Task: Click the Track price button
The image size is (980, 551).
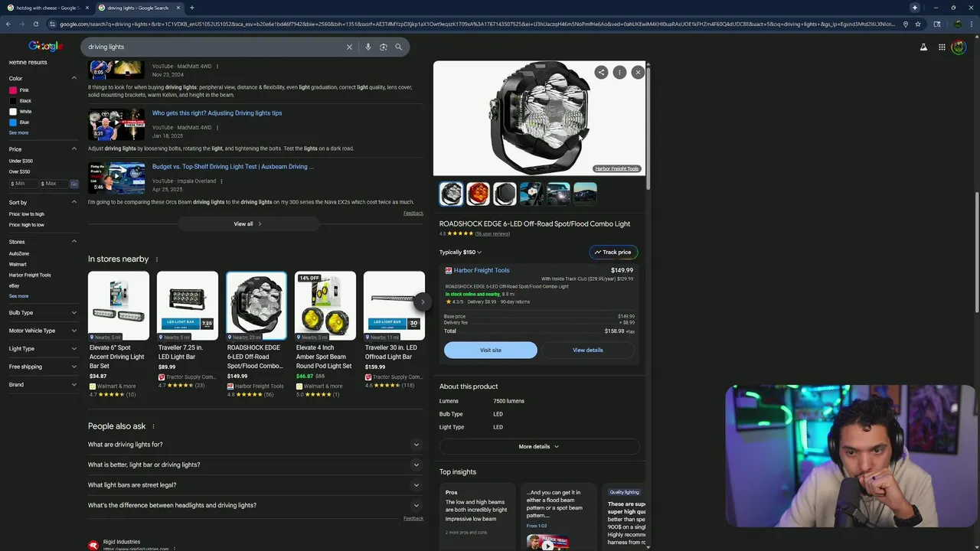Action: 613,252
